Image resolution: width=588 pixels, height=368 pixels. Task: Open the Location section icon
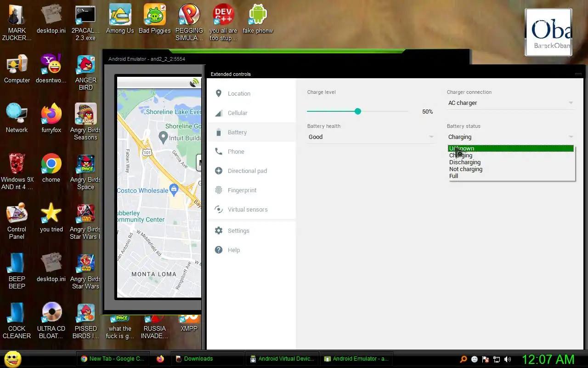(219, 93)
